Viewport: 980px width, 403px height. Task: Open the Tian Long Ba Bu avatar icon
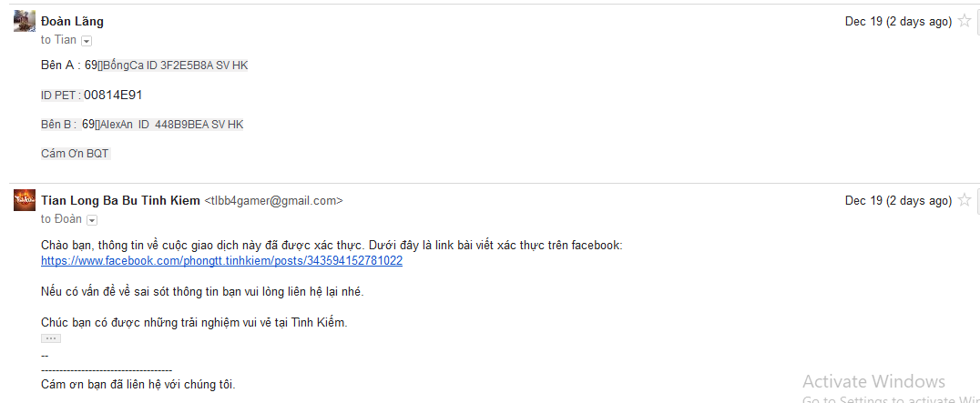(x=25, y=200)
